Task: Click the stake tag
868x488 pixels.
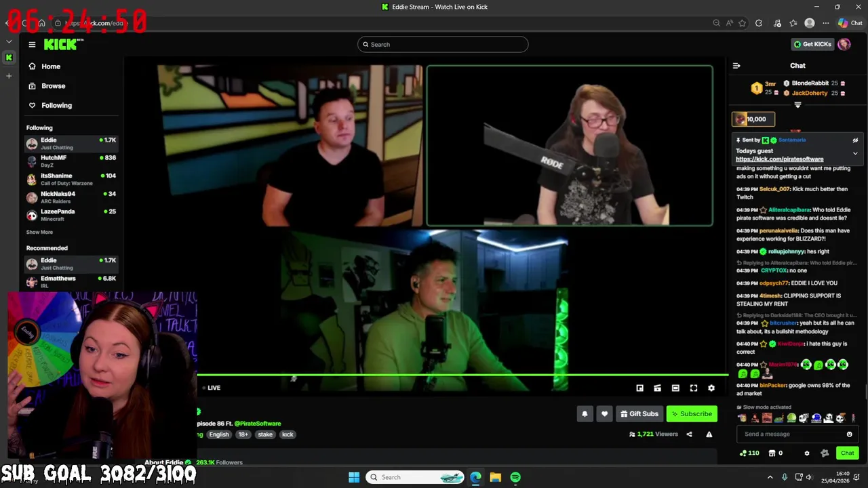Action: pyautogui.click(x=265, y=434)
